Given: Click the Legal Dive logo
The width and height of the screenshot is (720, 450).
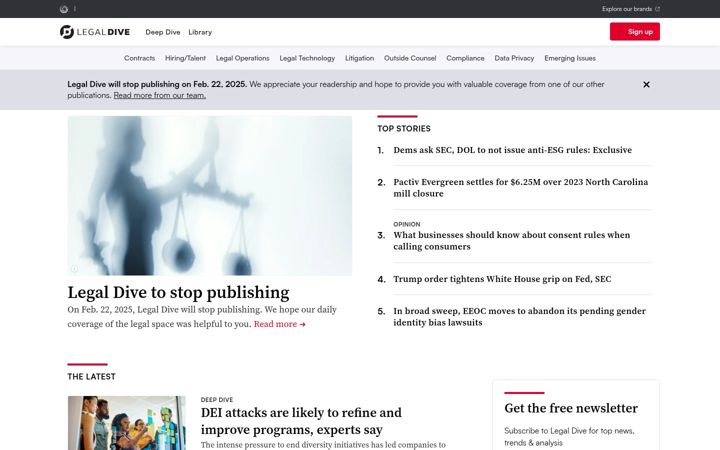Looking at the screenshot, I should pos(95,32).
